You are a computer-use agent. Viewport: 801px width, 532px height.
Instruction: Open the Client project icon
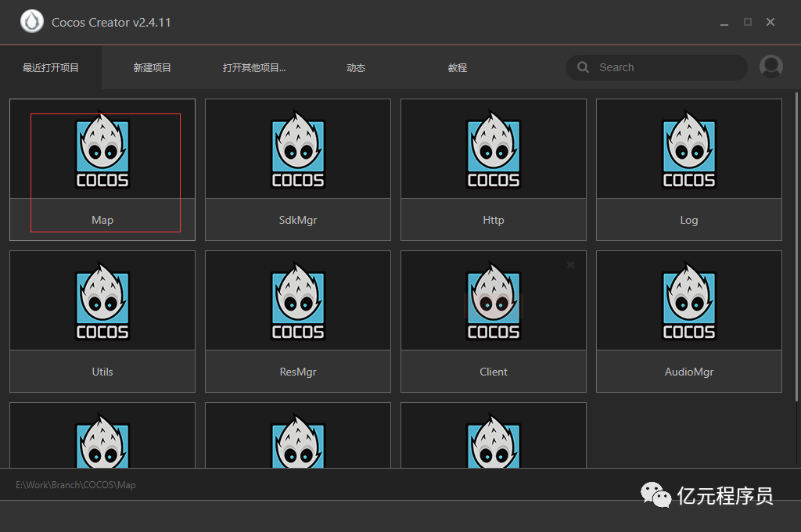pos(494,301)
